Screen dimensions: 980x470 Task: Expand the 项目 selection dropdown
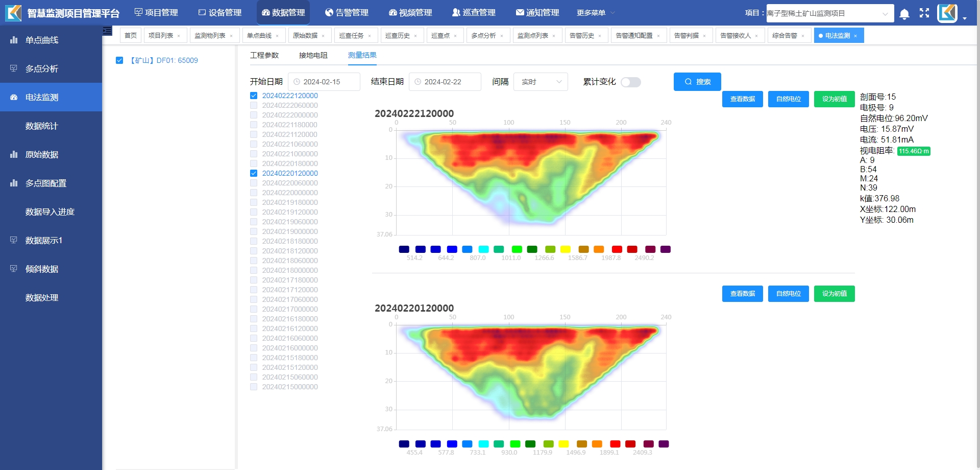point(830,13)
